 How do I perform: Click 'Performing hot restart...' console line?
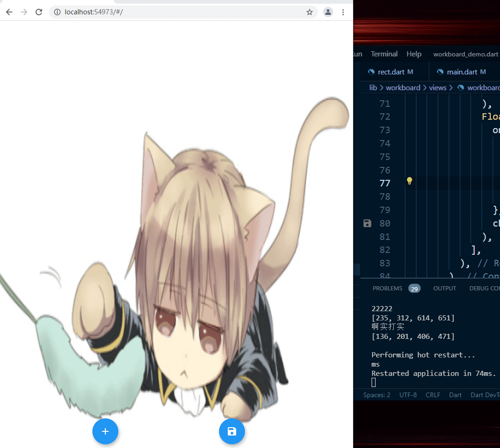tap(423, 355)
